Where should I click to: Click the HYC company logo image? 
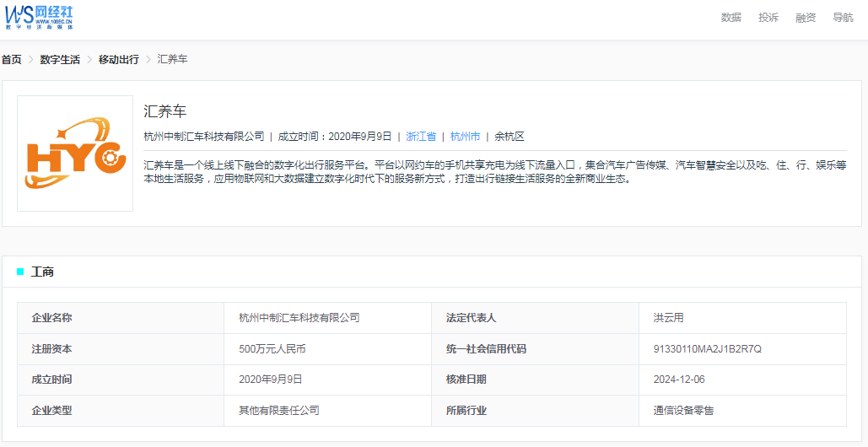75,153
